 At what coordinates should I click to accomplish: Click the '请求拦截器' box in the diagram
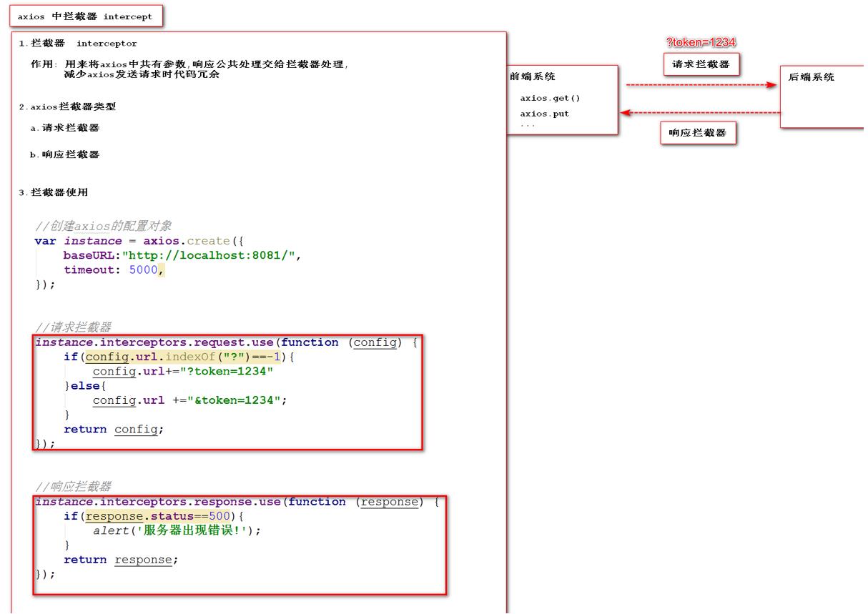[701, 64]
